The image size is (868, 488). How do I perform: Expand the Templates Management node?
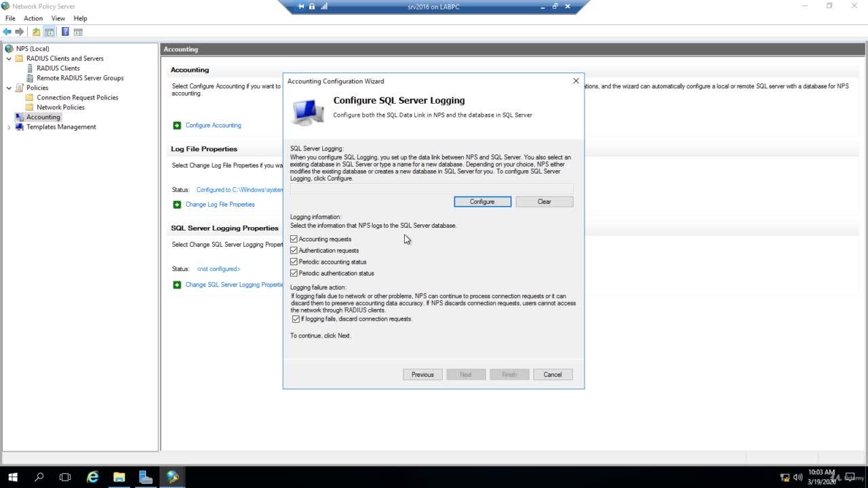9,127
